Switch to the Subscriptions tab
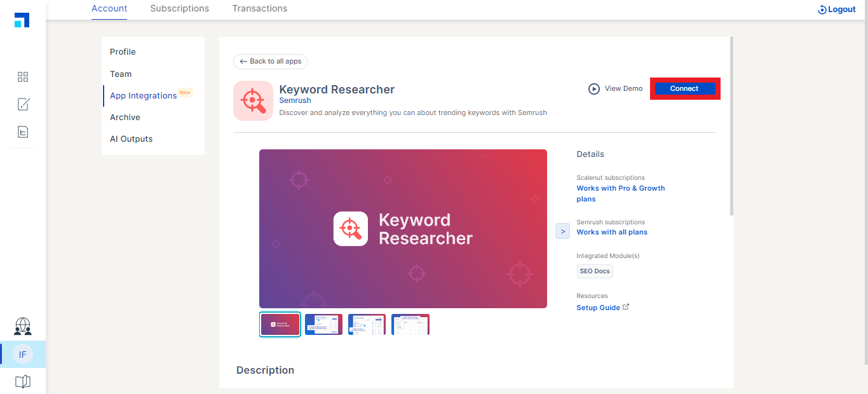868x394 pixels. (180, 9)
